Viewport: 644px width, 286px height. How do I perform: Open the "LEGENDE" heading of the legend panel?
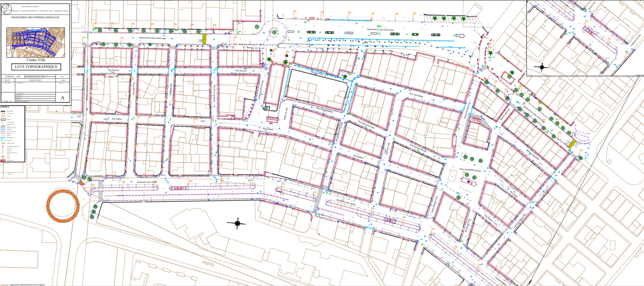5,106
